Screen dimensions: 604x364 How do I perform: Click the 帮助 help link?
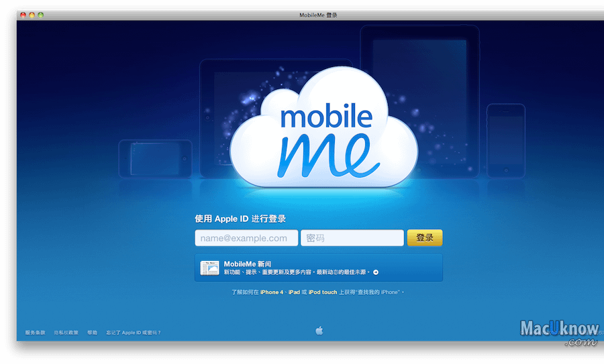(92, 332)
